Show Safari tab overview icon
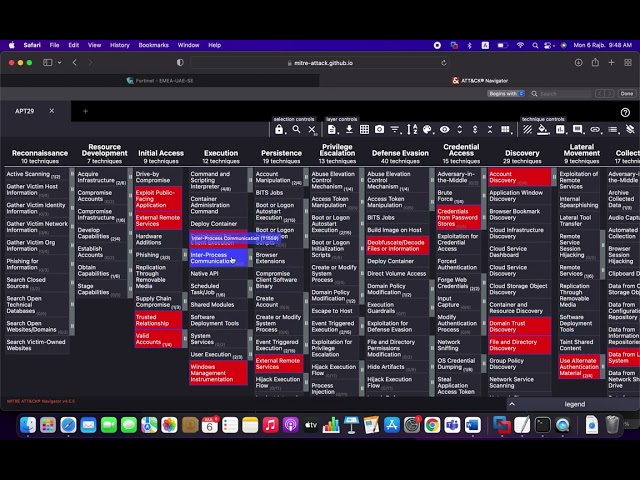640x480 pixels. tap(628, 62)
